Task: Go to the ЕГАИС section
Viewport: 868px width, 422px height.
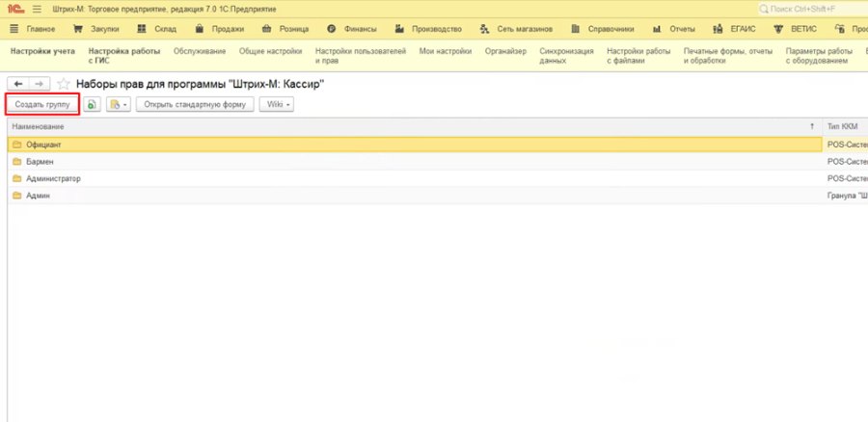Action: point(735,29)
